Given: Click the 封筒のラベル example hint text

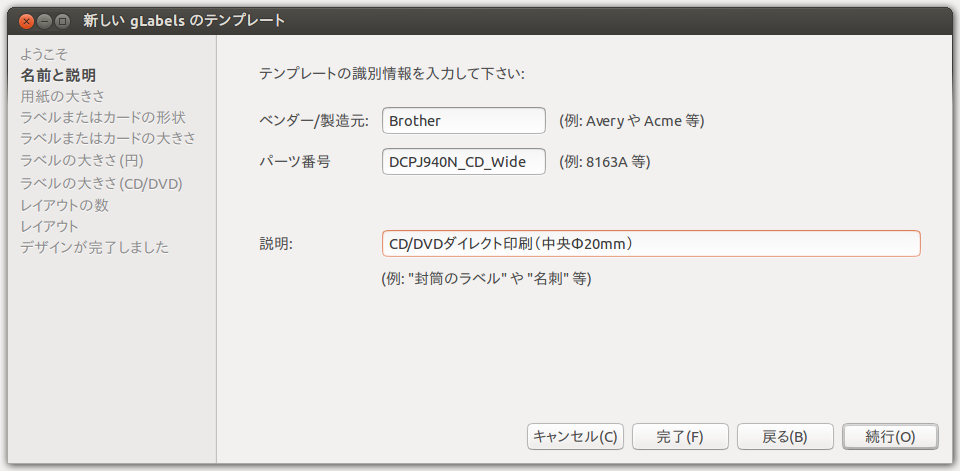Looking at the screenshot, I should (x=486, y=279).
